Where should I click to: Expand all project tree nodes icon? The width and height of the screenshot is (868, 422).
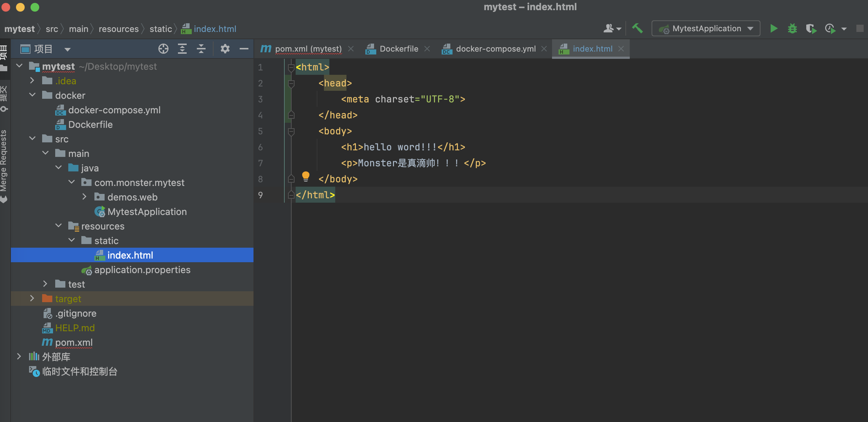point(182,49)
